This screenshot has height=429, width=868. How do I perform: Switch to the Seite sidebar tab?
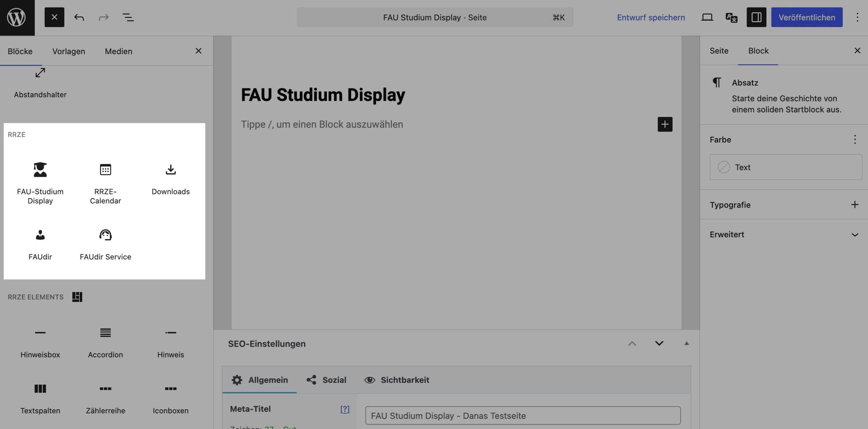tap(719, 51)
